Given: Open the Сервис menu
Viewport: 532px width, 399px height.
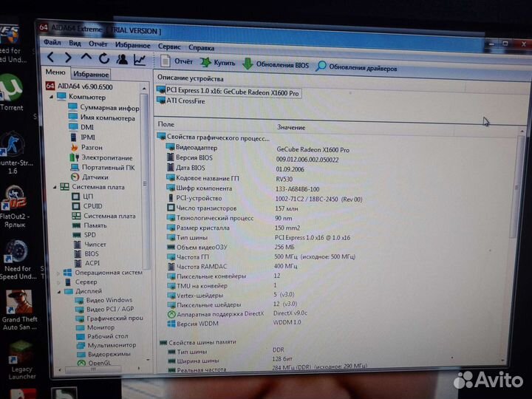Looking at the screenshot, I should (x=169, y=47).
